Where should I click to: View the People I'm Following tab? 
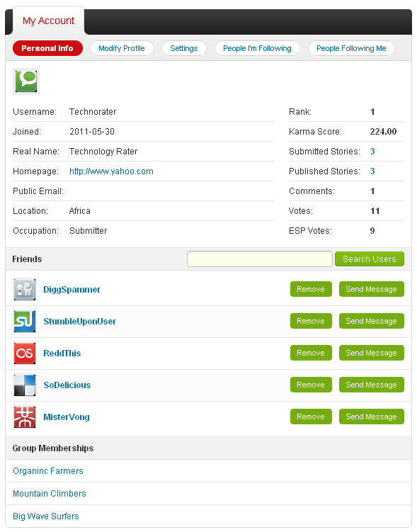point(257,48)
